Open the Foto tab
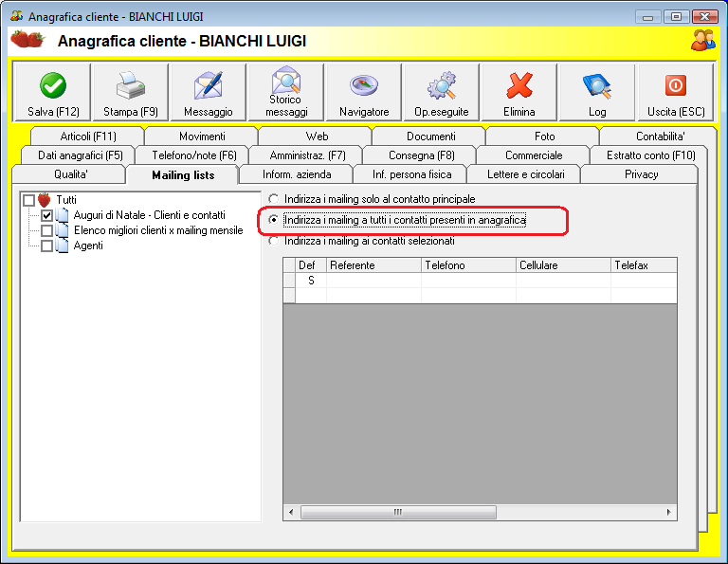Viewport: 728px width, 564px height. click(545, 136)
